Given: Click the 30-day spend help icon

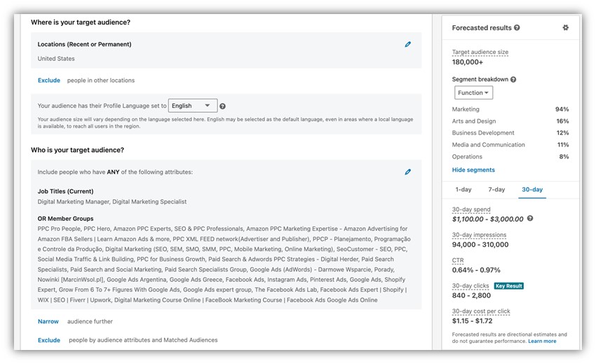Looking at the screenshot, I should [530, 219].
